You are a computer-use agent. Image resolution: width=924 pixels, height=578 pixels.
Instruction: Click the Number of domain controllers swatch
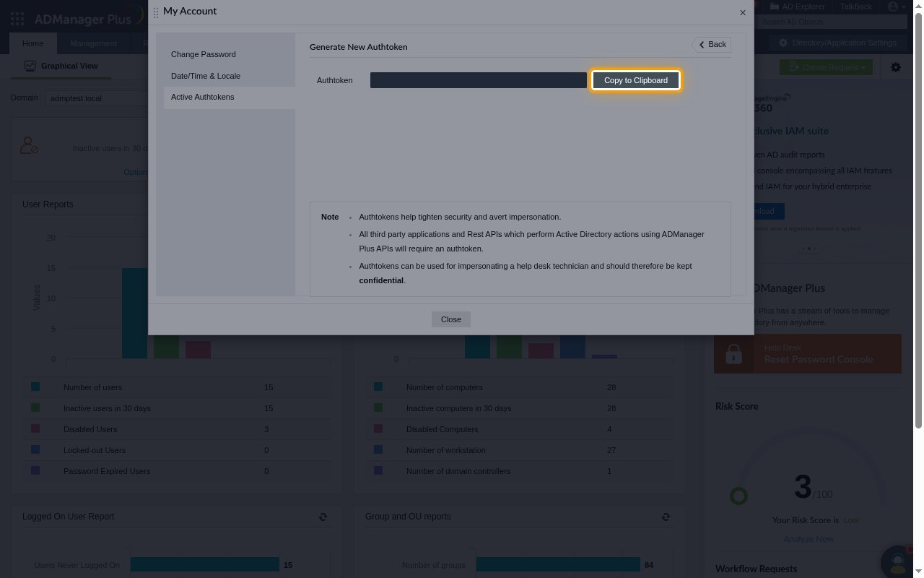point(378,471)
